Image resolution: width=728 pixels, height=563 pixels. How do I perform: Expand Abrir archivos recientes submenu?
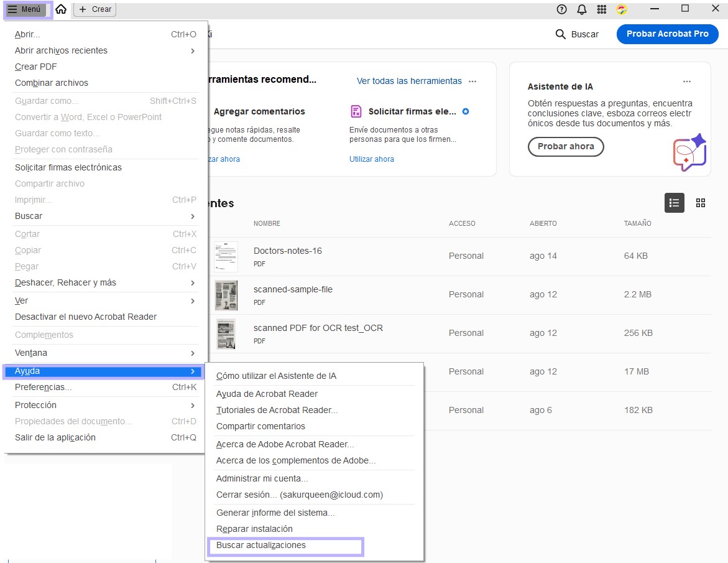coord(106,50)
